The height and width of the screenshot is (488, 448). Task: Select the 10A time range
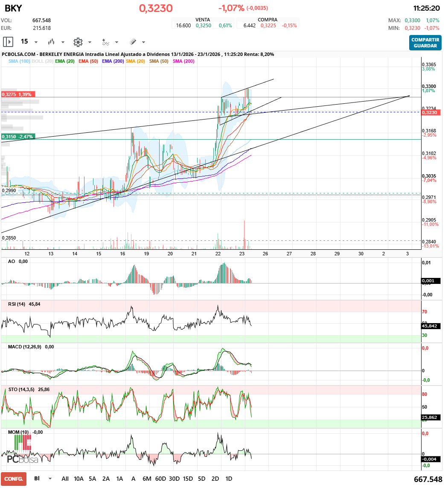[79, 479]
